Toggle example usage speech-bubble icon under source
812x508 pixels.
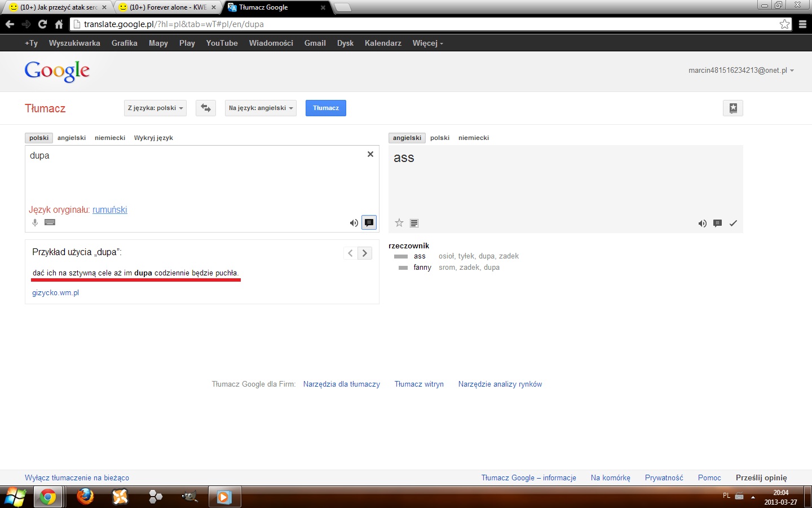tap(369, 222)
